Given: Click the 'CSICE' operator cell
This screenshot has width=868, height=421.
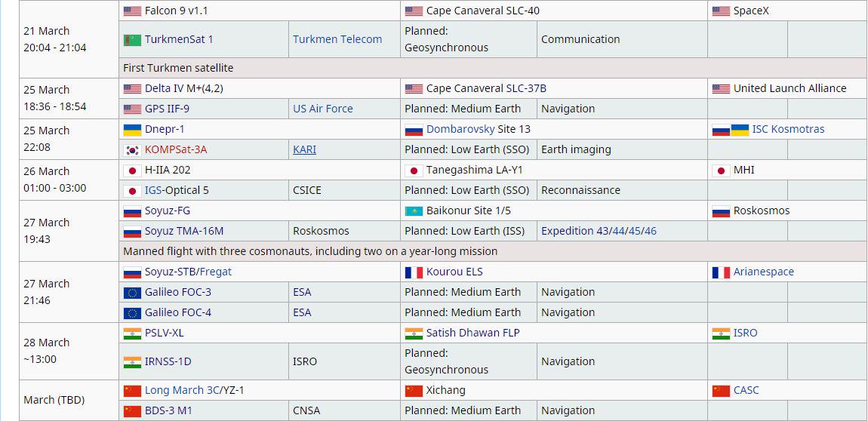Looking at the screenshot, I should [343, 190].
